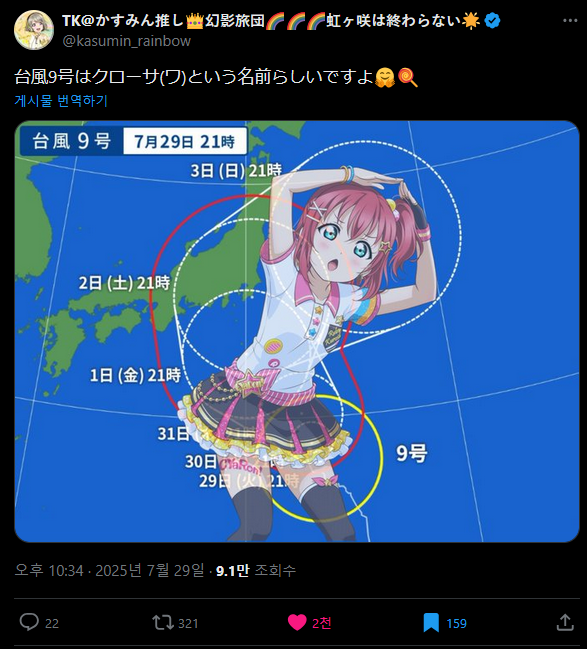Click the repost arrows icon
587x649 pixels.
click(163, 622)
